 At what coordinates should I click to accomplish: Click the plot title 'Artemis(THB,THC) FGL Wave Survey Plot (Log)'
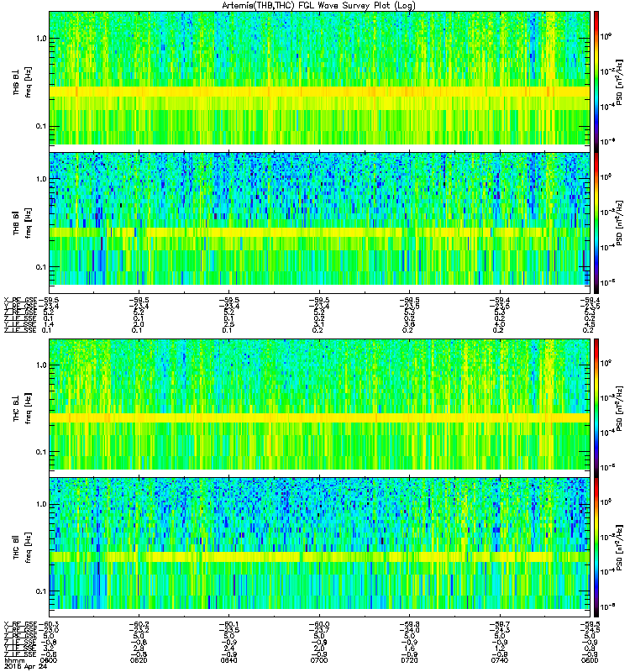(x=318, y=6)
